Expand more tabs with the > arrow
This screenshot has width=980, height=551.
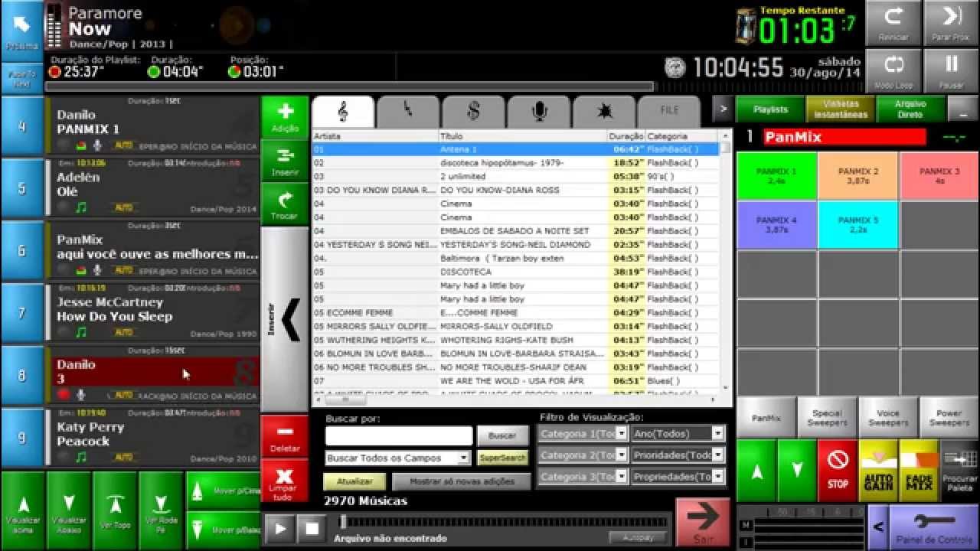click(x=722, y=109)
